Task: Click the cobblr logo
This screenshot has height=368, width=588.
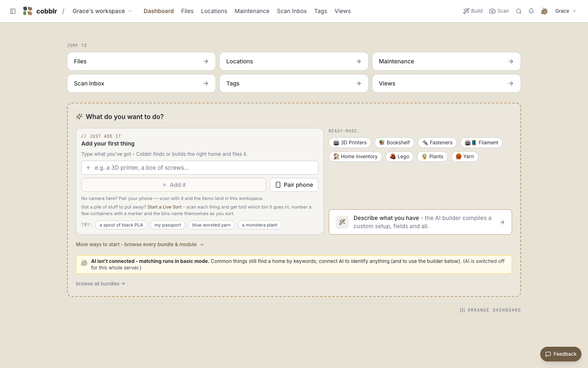Action: coord(40,11)
